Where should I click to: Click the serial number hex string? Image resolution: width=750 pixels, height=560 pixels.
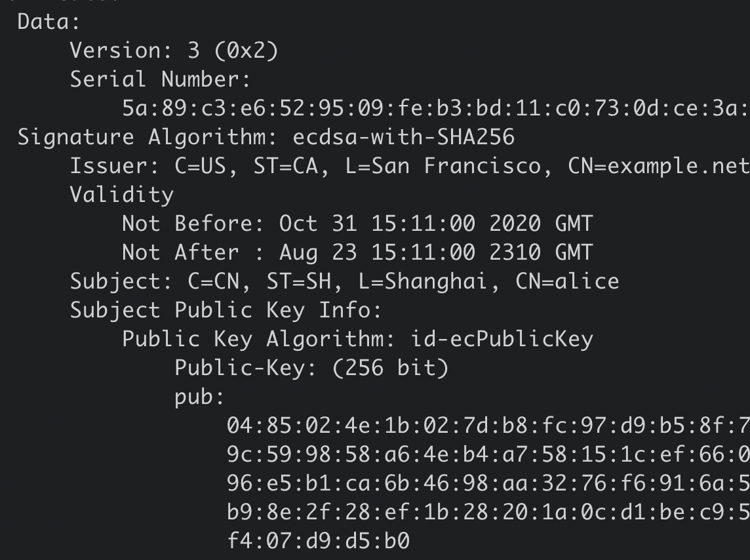(x=434, y=108)
